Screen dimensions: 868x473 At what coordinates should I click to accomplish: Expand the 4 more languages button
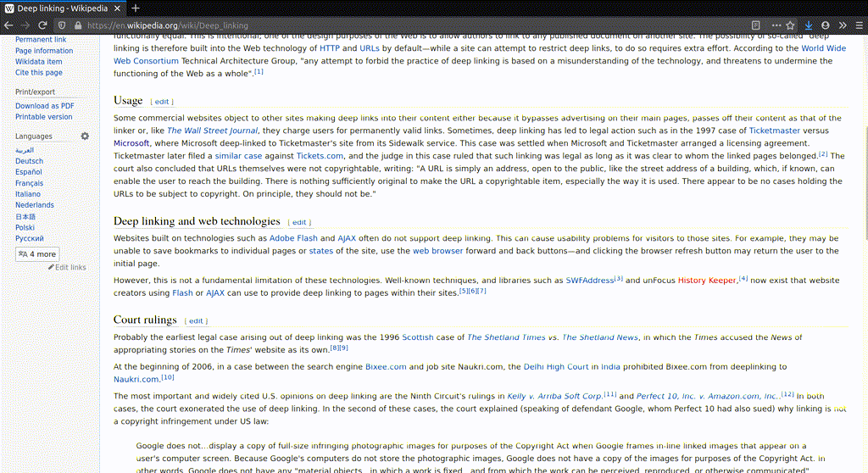(37, 254)
